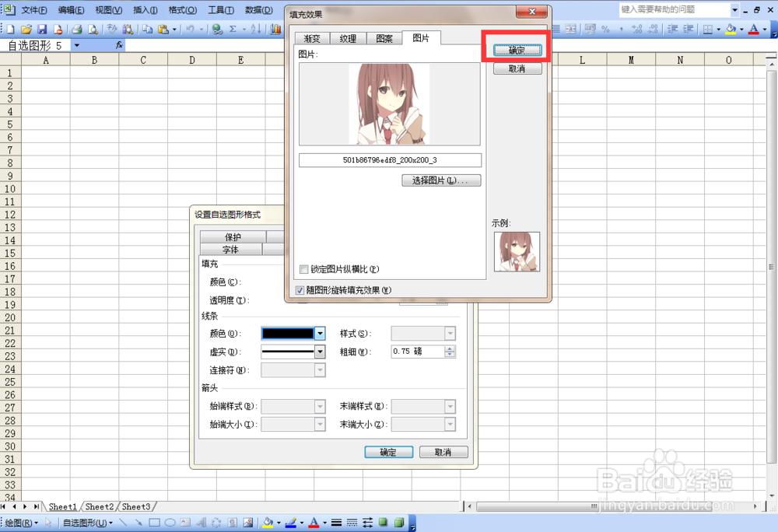Switch to the 纹理 tab
The width and height of the screenshot is (778, 532).
348,37
